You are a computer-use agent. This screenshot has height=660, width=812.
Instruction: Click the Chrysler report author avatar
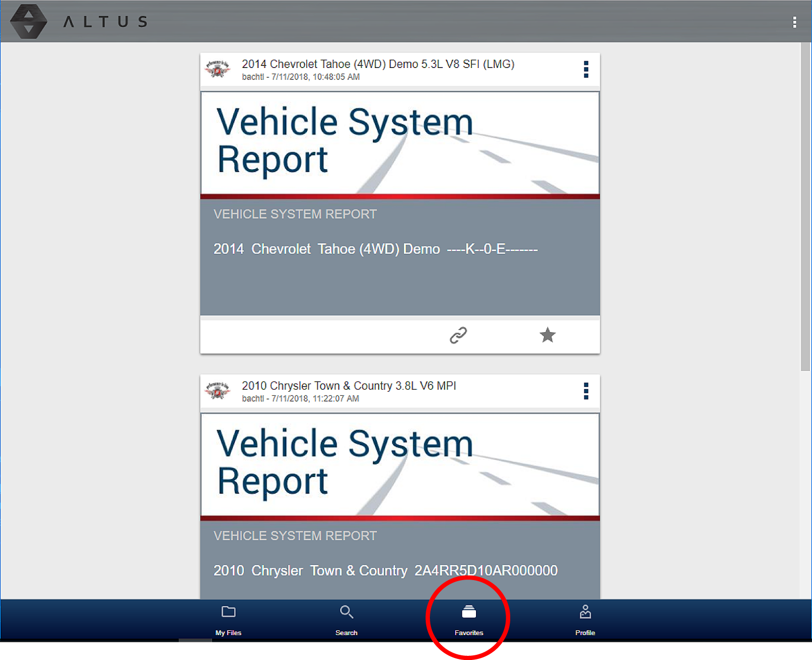(218, 391)
